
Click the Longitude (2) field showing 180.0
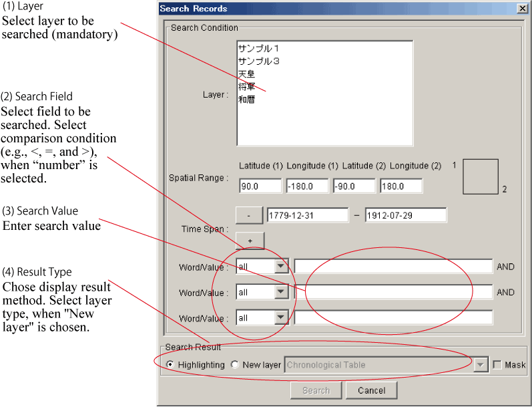[401, 186]
